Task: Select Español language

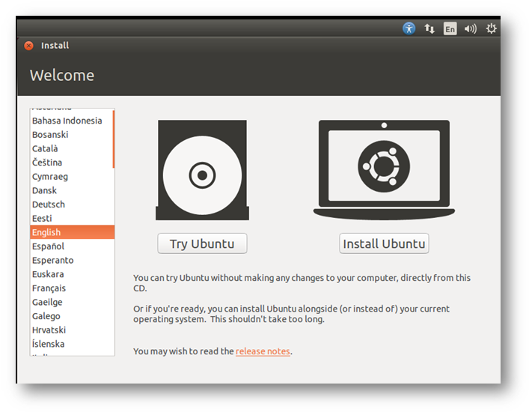Action: 72,246
